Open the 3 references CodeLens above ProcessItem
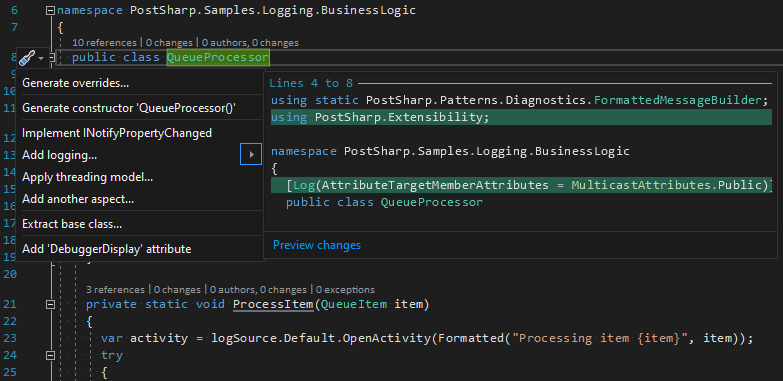 click(115, 290)
